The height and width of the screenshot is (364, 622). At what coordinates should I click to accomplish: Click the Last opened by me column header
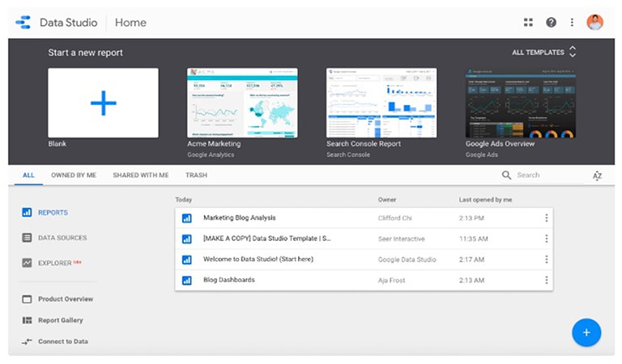(x=486, y=200)
